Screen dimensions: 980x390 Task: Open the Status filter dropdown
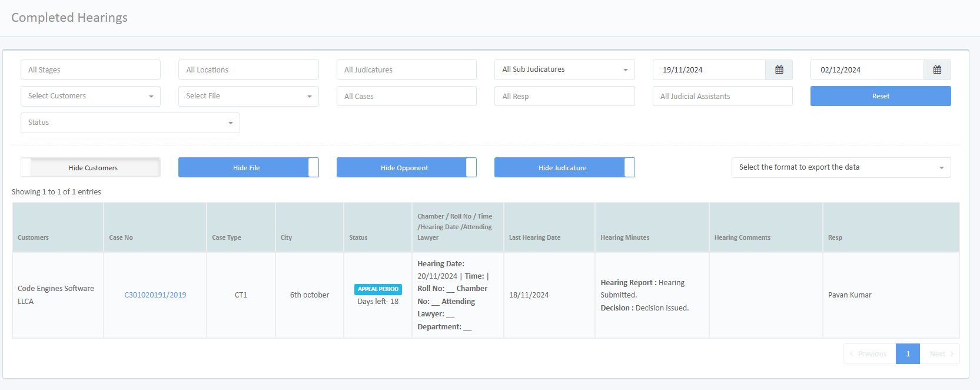click(130, 123)
